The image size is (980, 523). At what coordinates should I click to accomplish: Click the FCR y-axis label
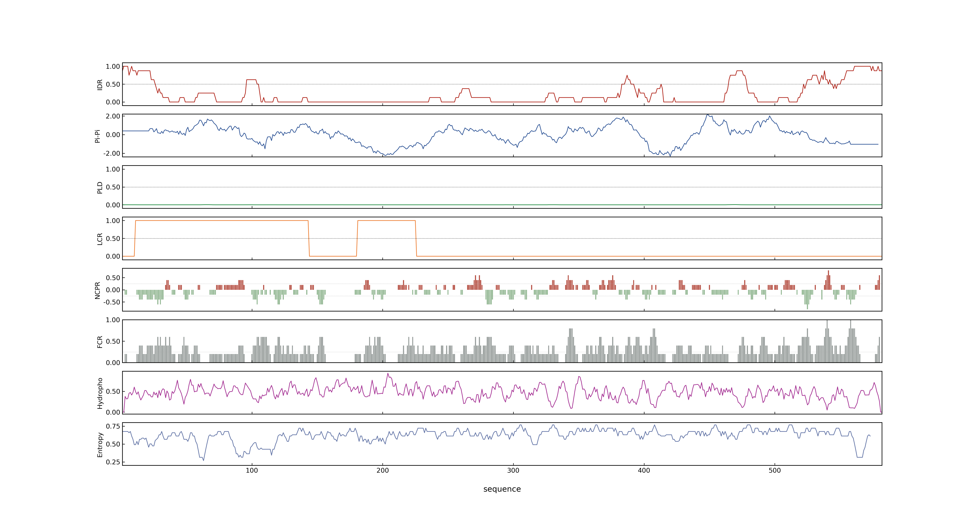click(x=100, y=341)
